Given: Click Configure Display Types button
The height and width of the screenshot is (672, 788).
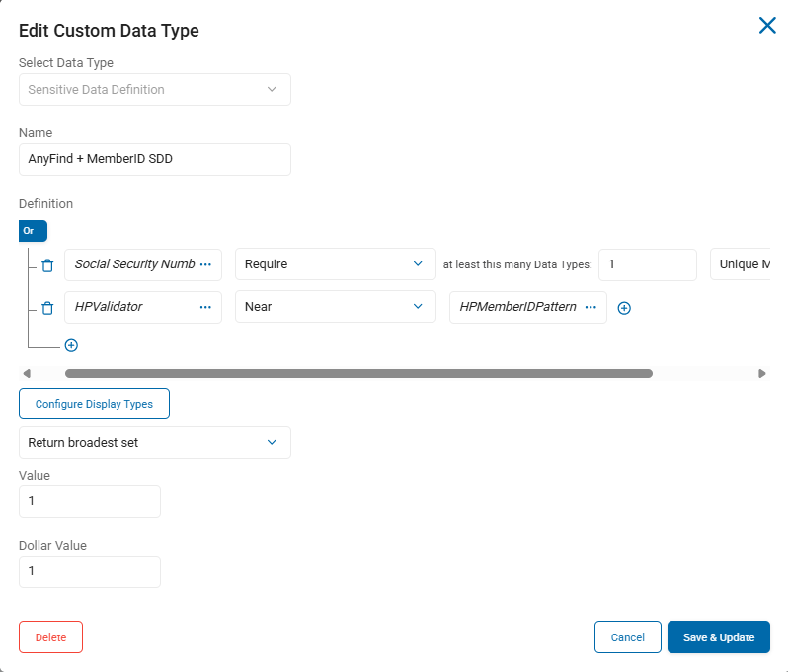Looking at the screenshot, I should point(94,404).
